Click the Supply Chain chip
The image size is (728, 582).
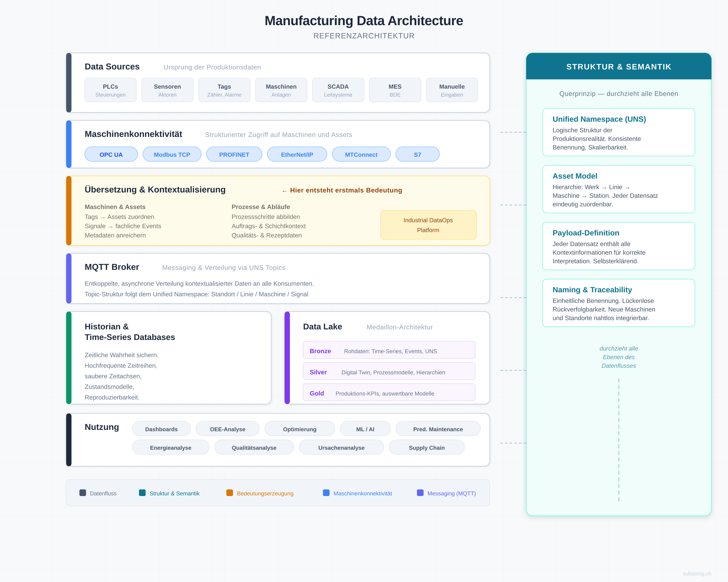point(426,448)
